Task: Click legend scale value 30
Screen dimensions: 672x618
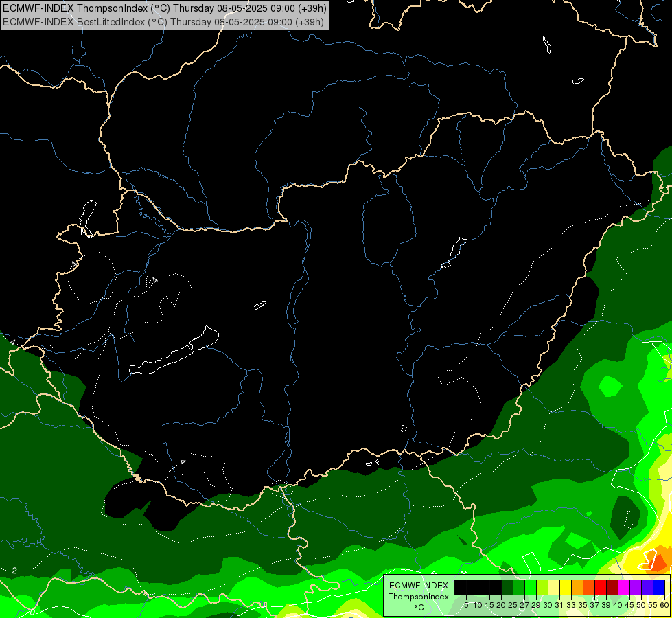Action: click(548, 605)
